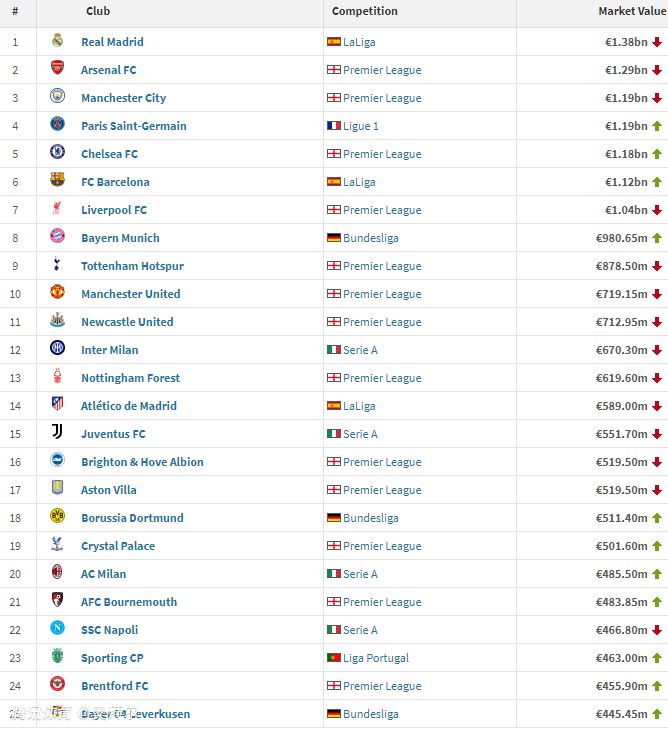Viewport: 668px width, 730px height.
Task: Click the Arsenal FC crest icon
Action: [57, 69]
